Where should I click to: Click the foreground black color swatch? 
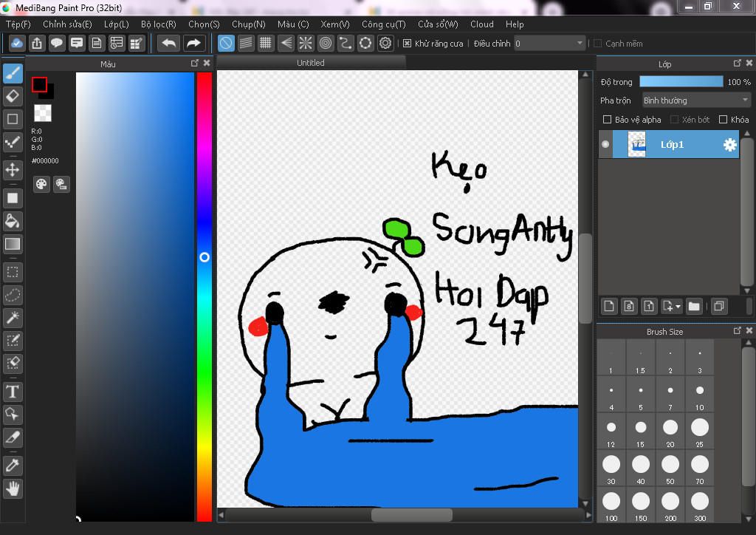pos(40,85)
